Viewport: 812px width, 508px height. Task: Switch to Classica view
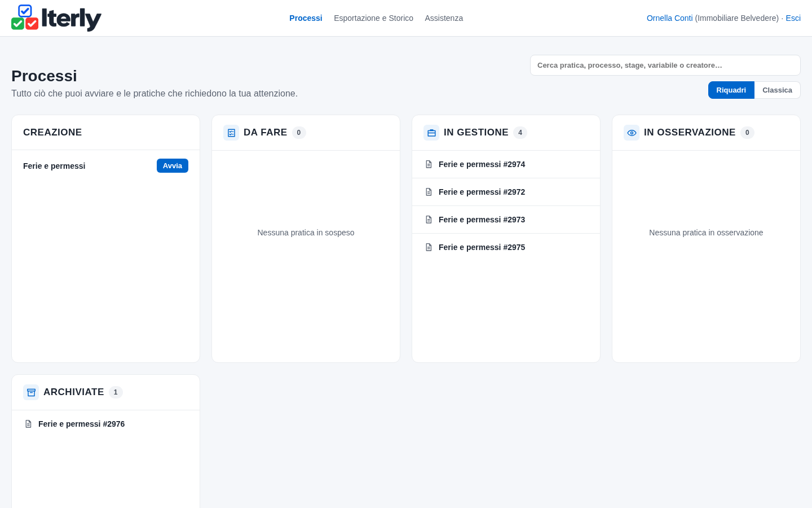coord(777,90)
